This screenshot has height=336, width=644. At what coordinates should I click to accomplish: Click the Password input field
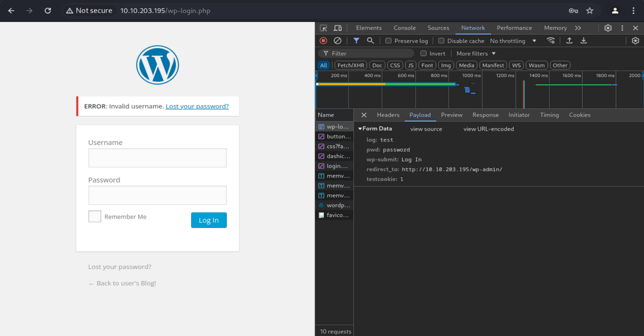(157, 195)
